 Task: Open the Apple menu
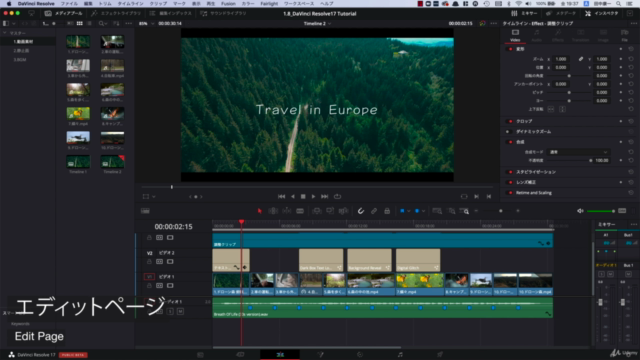point(9,4)
